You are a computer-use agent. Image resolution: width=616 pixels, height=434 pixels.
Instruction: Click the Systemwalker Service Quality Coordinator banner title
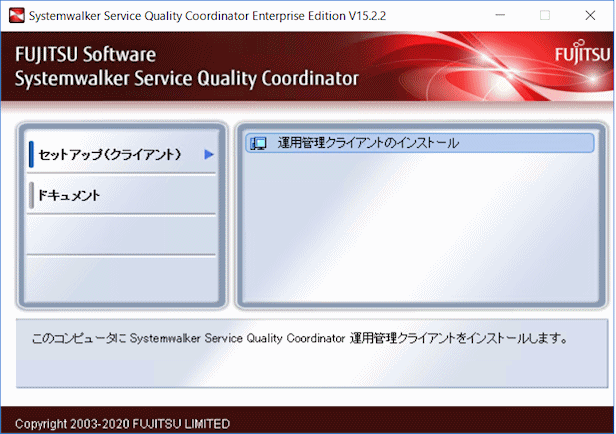click(x=187, y=78)
